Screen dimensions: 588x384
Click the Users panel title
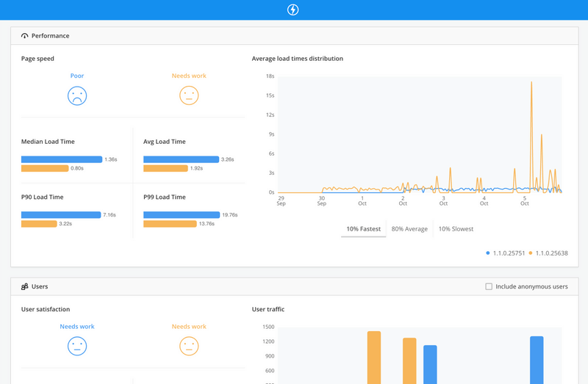[x=40, y=286]
